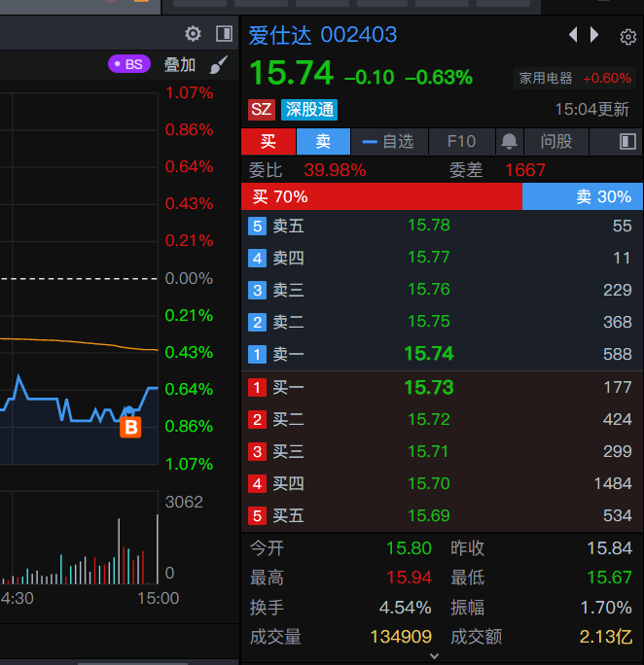Click red number 4 icon for 买四
This screenshot has width=644, height=665.
257,484
